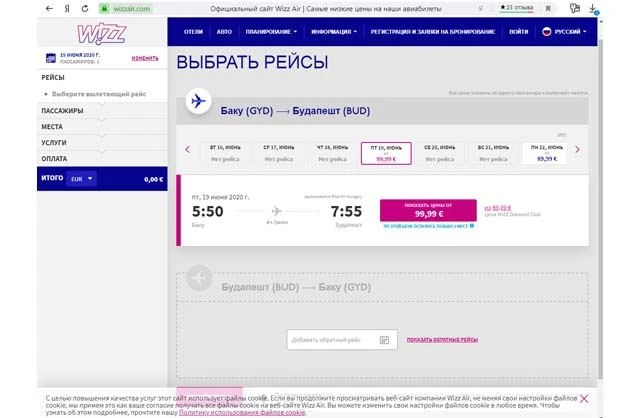Viewport: 627px width, 418px height.
Task: Expand the ИНФОРМАЦИЯ dropdown menu
Action: [334, 32]
